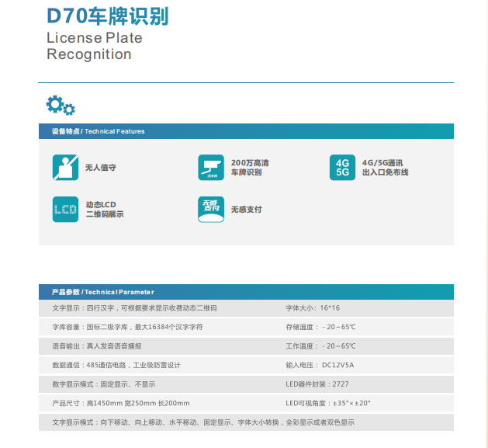Image resolution: width=488 pixels, height=448 pixels.
Task: Click the 动态LCD二维码展示 label
Action: pos(105,209)
